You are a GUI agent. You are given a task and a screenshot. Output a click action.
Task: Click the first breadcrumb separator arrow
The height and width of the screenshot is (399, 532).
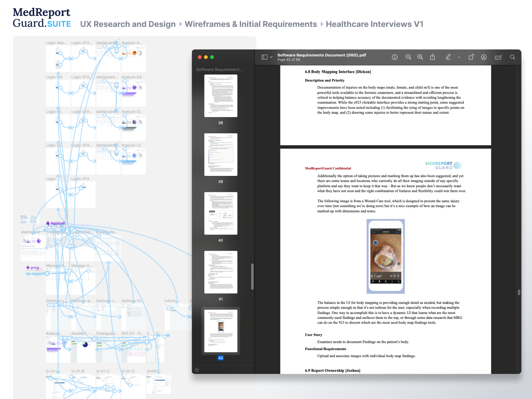tap(181, 24)
